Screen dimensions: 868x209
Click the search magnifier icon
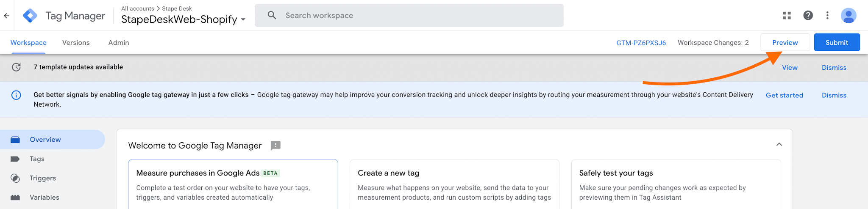pos(272,16)
